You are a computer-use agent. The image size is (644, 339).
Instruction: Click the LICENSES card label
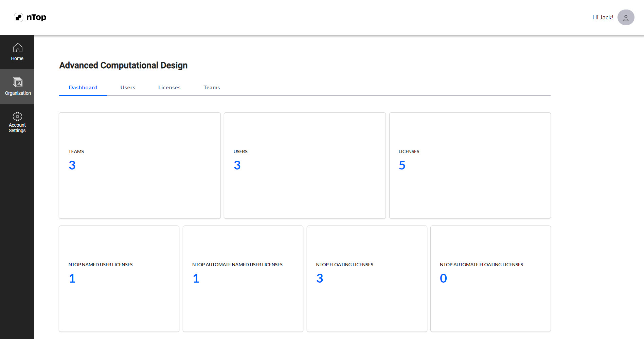[409, 151]
